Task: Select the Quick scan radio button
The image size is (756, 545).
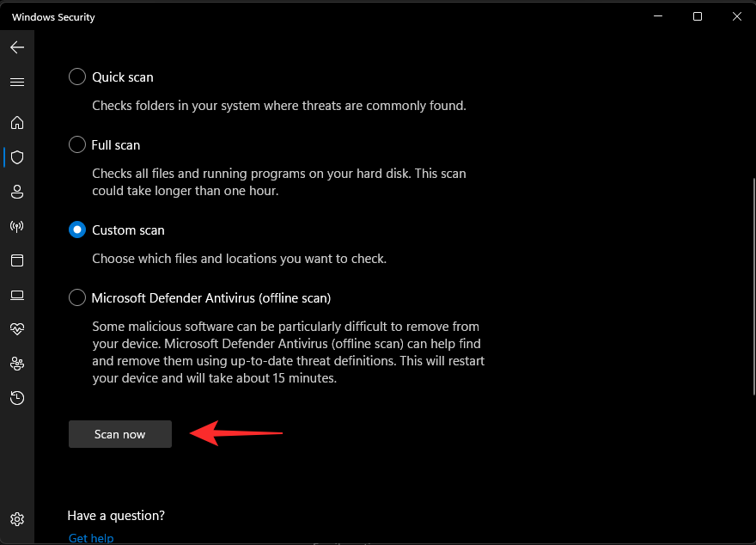Action: coord(77,77)
